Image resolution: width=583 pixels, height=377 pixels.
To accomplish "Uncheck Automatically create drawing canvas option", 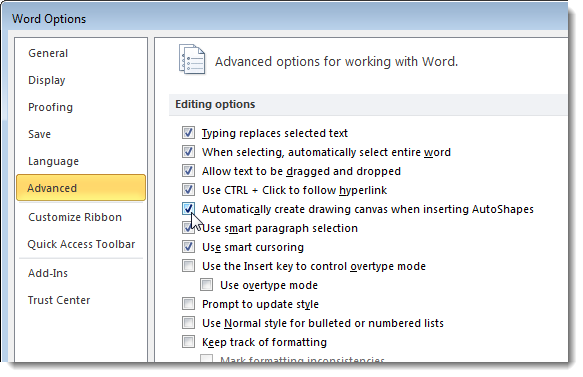I will tap(188, 209).
